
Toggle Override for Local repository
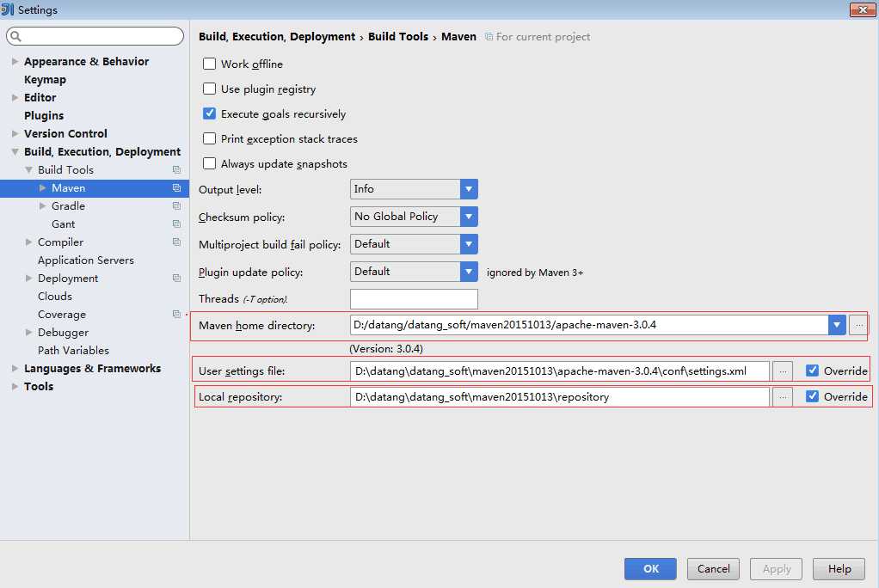point(812,396)
